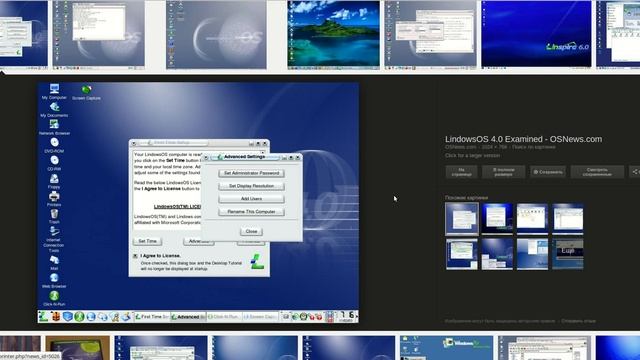Image resolution: width=640 pixels, height=360 pixels.
Task: Open Screen Capture desktop icon in screenshot
Action: tap(86, 93)
